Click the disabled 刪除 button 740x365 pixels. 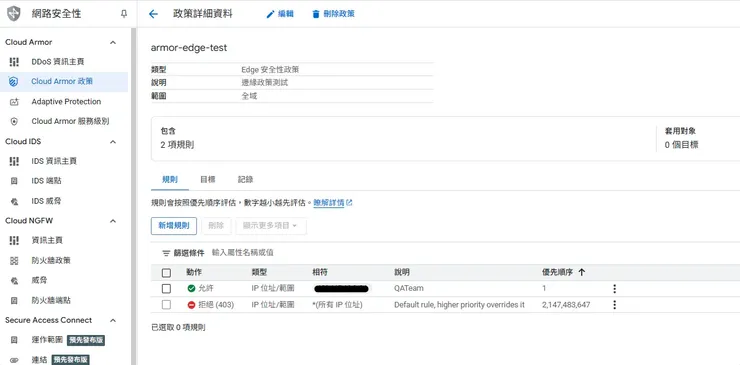pos(216,226)
